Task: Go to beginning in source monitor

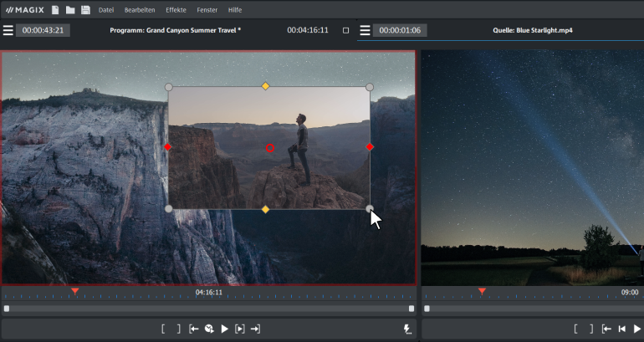Action: point(622,329)
